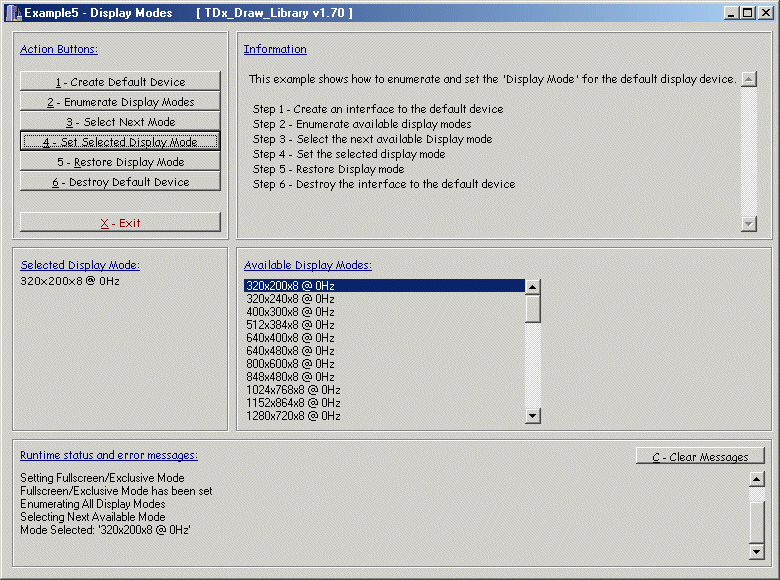Click the application icon in title bar
The height and width of the screenshot is (580, 780).
(12, 13)
